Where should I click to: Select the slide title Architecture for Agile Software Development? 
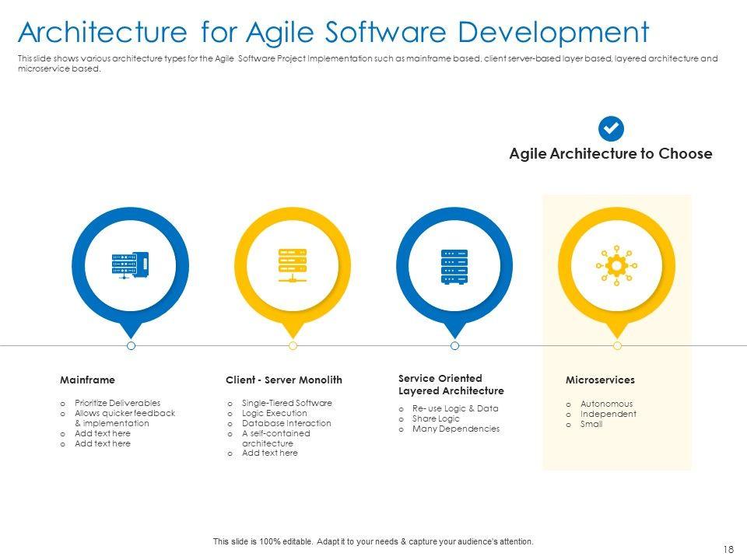[x=333, y=32]
